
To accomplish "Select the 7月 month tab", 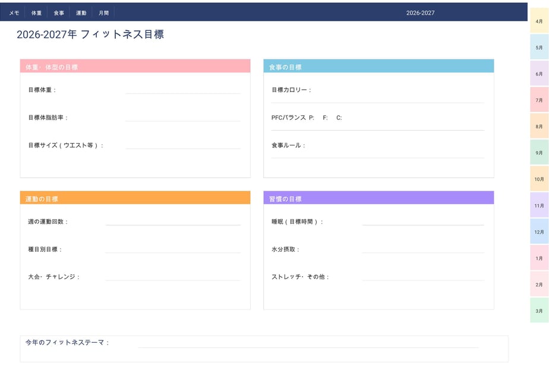I will coord(539,100).
